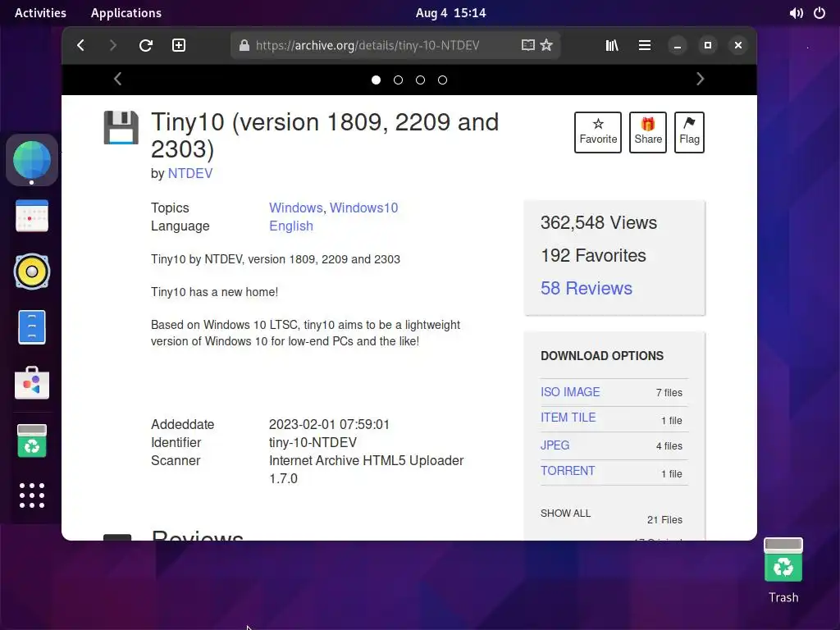Open the clock showing Aug 4 15:14
The height and width of the screenshot is (630, 840).
click(x=450, y=13)
